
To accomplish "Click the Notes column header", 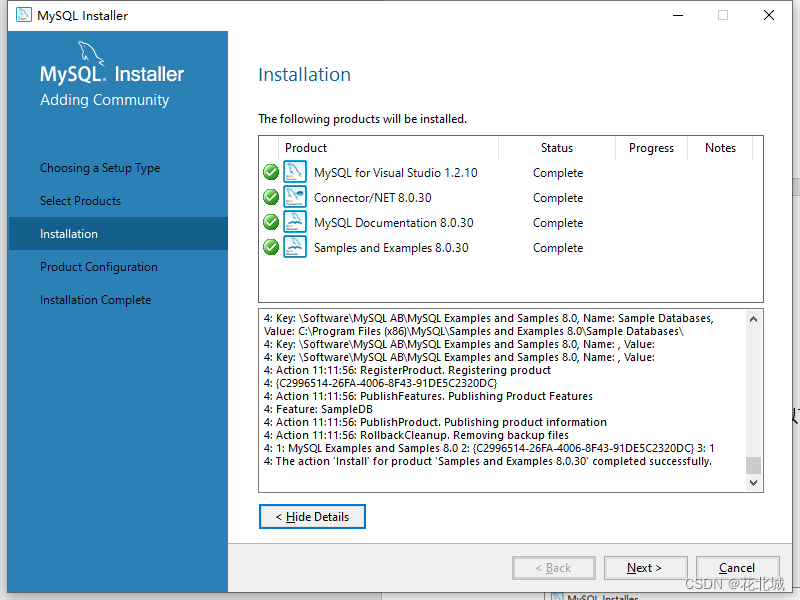I will [720, 148].
